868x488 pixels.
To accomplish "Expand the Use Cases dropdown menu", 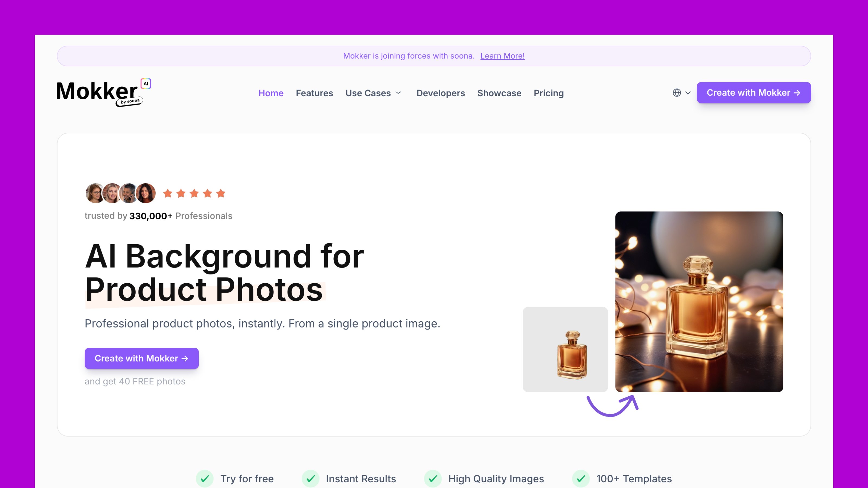I will click(x=374, y=93).
